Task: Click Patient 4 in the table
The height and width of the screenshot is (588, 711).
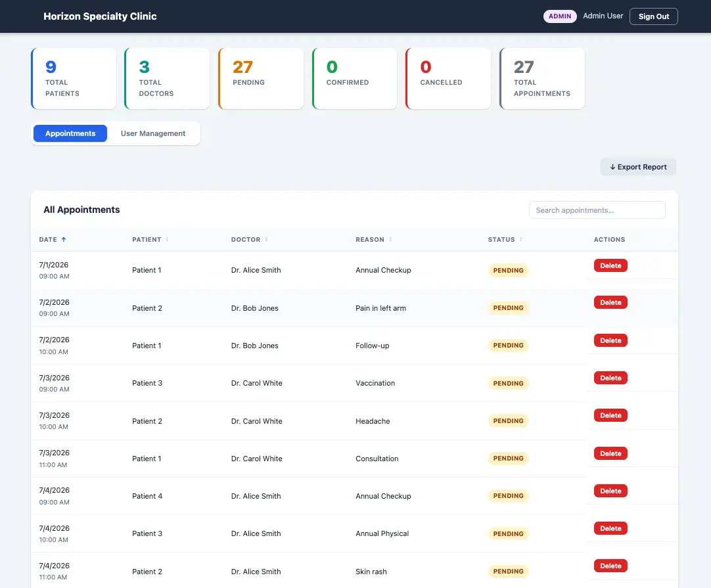Action: (147, 496)
